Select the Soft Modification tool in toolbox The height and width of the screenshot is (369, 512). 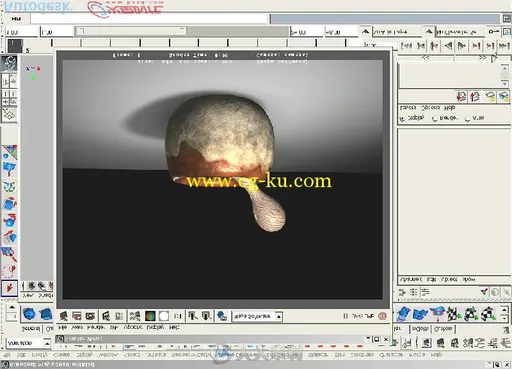coord(9,169)
